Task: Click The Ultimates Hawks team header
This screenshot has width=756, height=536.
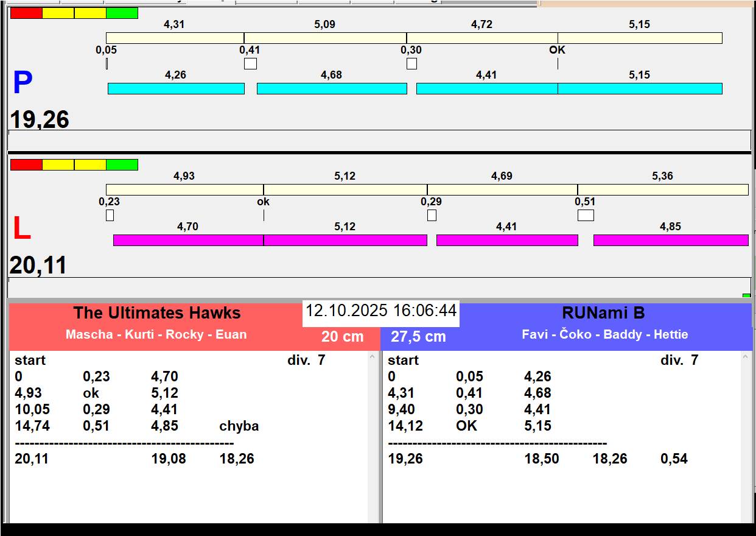Action: pos(157,313)
